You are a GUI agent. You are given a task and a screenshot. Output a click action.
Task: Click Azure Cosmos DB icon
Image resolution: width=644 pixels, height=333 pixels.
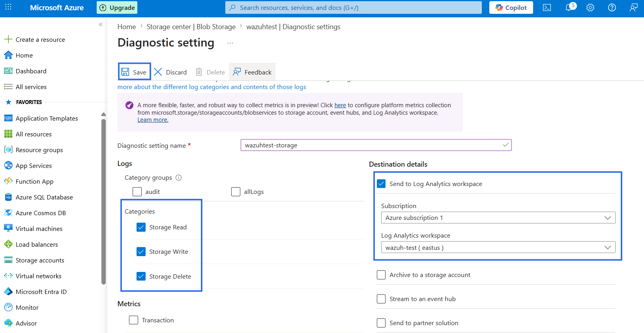click(8, 213)
